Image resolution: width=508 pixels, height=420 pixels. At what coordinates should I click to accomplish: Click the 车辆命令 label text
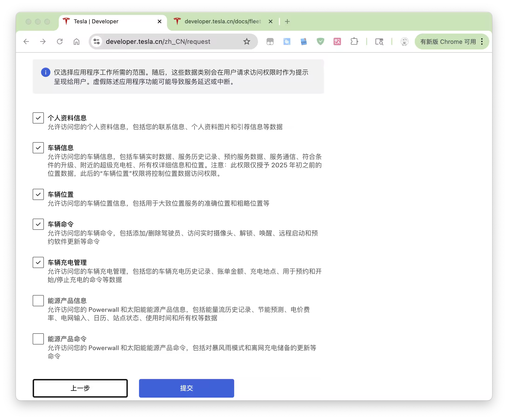coord(60,224)
